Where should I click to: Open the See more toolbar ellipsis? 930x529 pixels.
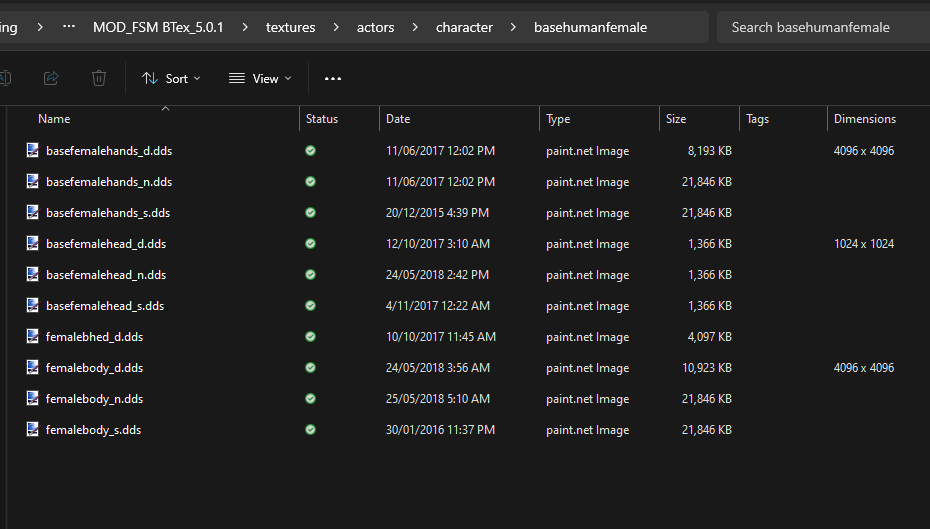coord(333,78)
